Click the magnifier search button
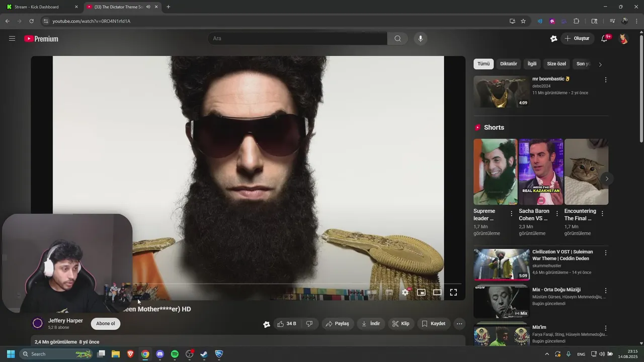 pyautogui.click(x=397, y=39)
